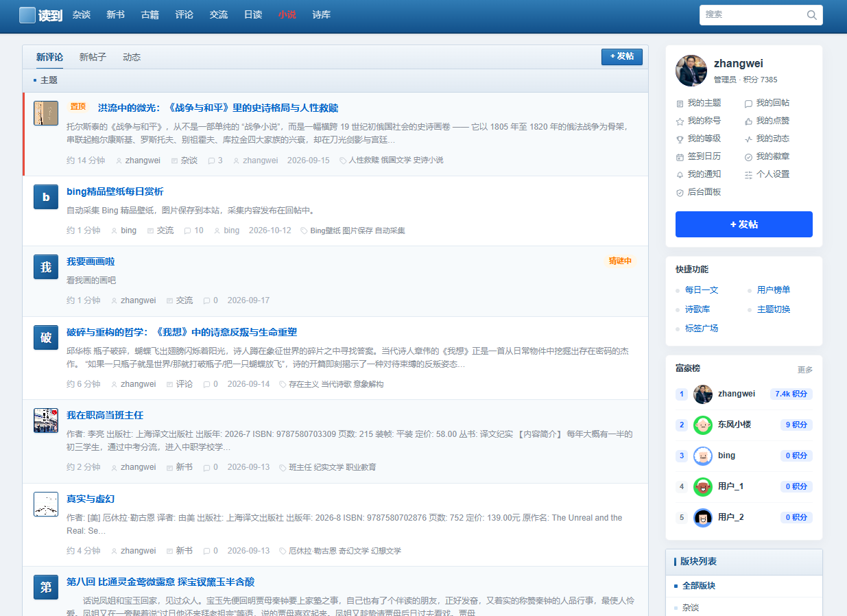Open post 第八回 比通灵金莺微露意
The height and width of the screenshot is (616, 847).
point(160,582)
